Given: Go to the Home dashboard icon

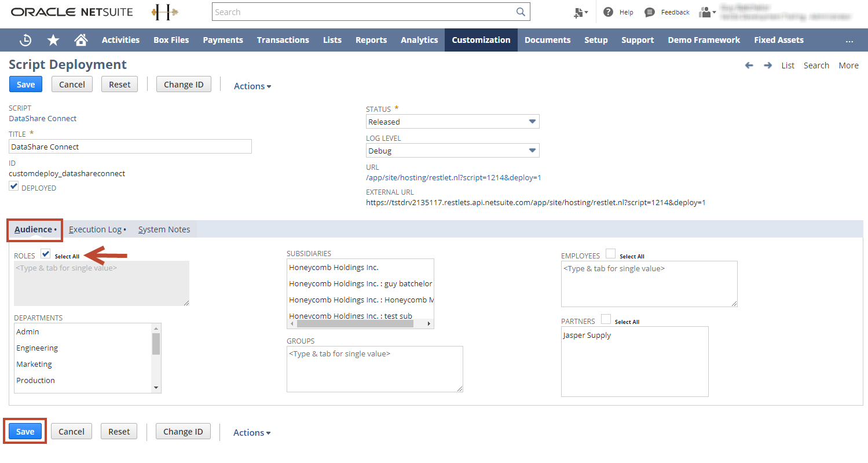Looking at the screenshot, I should (81, 40).
